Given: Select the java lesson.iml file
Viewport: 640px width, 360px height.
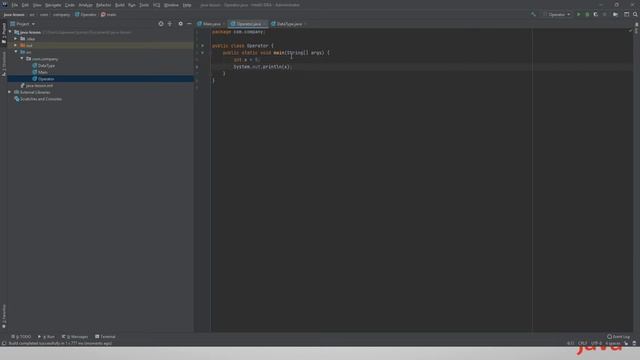Looking at the screenshot, I should point(37,86).
